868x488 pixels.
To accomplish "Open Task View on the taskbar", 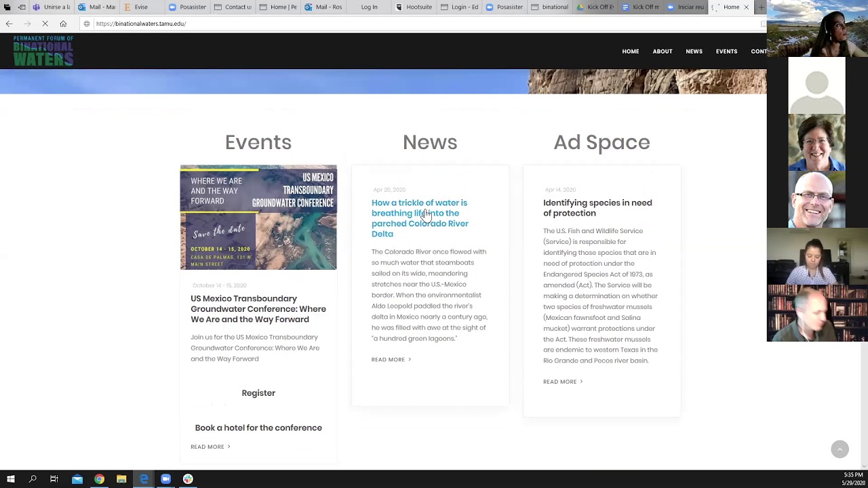I will tap(54, 479).
